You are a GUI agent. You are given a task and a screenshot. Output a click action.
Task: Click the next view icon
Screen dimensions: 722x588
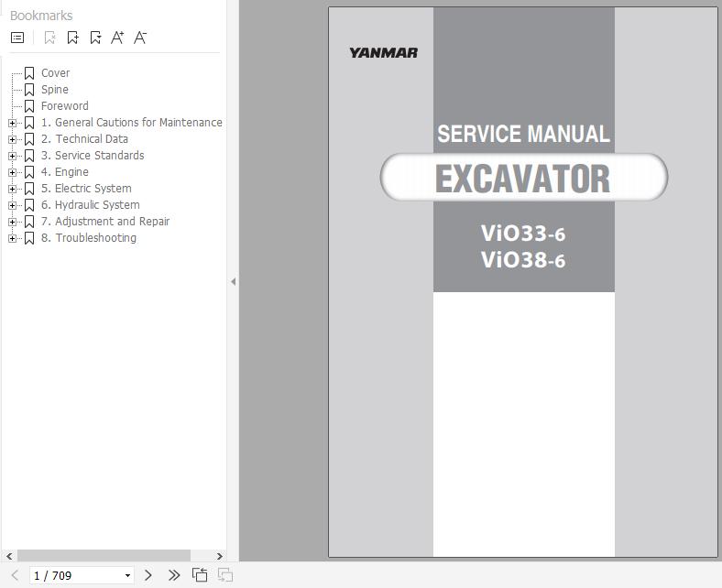click(225, 575)
